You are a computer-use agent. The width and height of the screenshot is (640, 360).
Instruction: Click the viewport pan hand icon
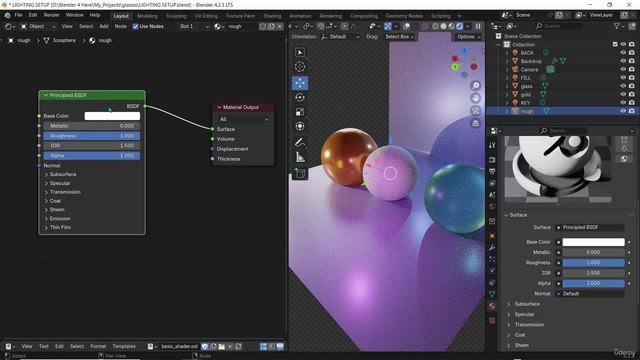(476, 98)
